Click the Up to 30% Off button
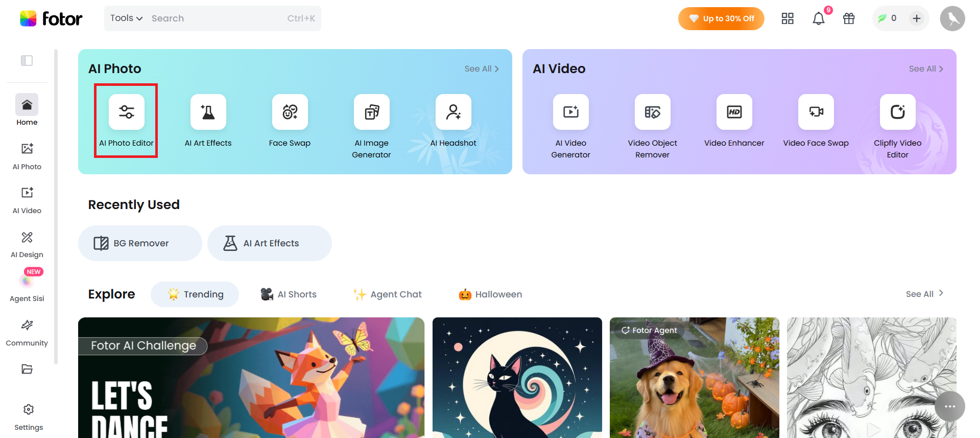The width and height of the screenshot is (980, 438). (721, 18)
